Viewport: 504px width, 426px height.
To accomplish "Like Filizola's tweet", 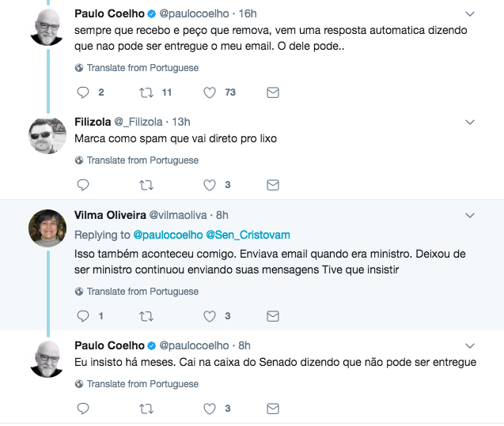I will point(210,185).
